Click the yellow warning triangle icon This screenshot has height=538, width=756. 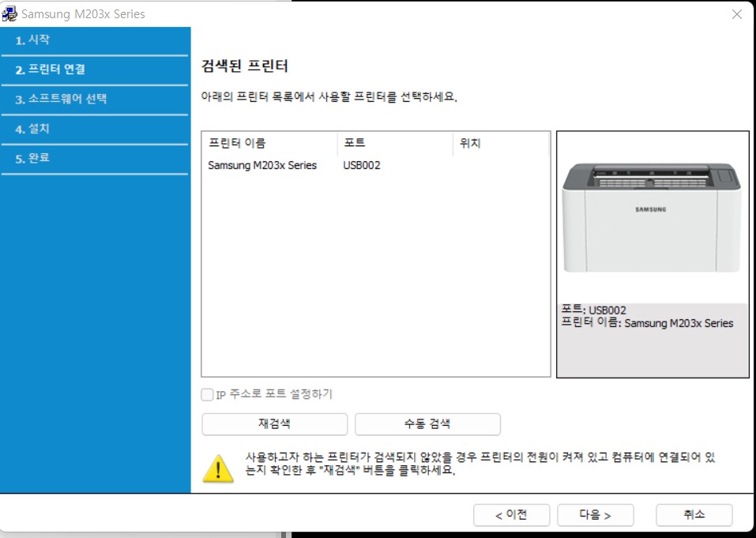(218, 468)
